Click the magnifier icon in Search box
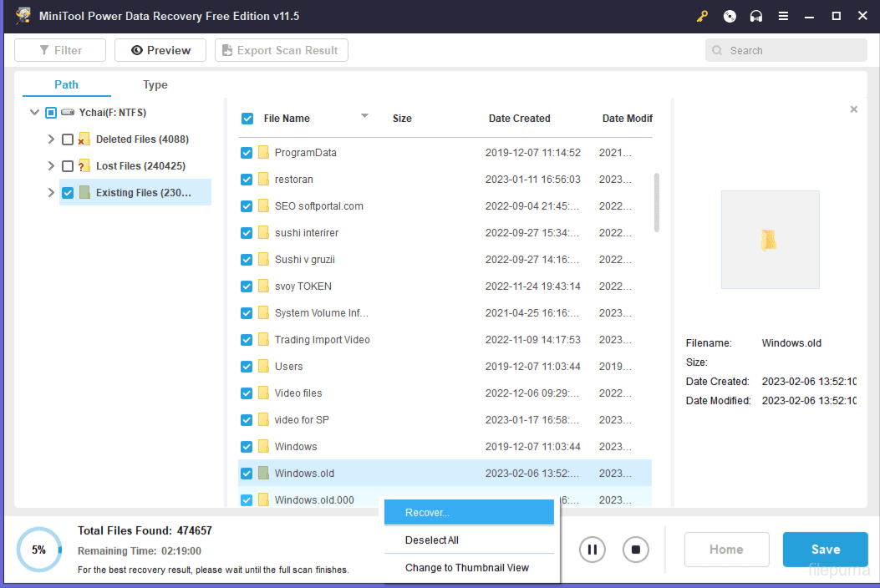Image resolution: width=880 pixels, height=588 pixels. point(717,50)
